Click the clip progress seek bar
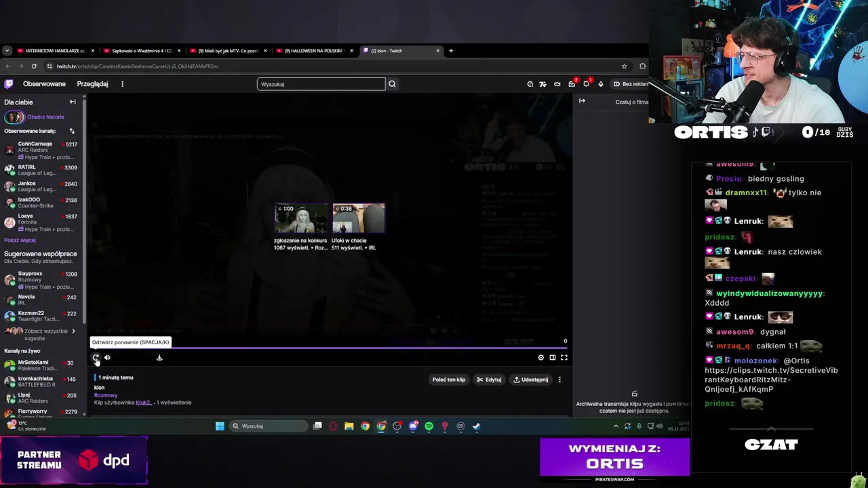The height and width of the screenshot is (488, 868). coord(329,348)
